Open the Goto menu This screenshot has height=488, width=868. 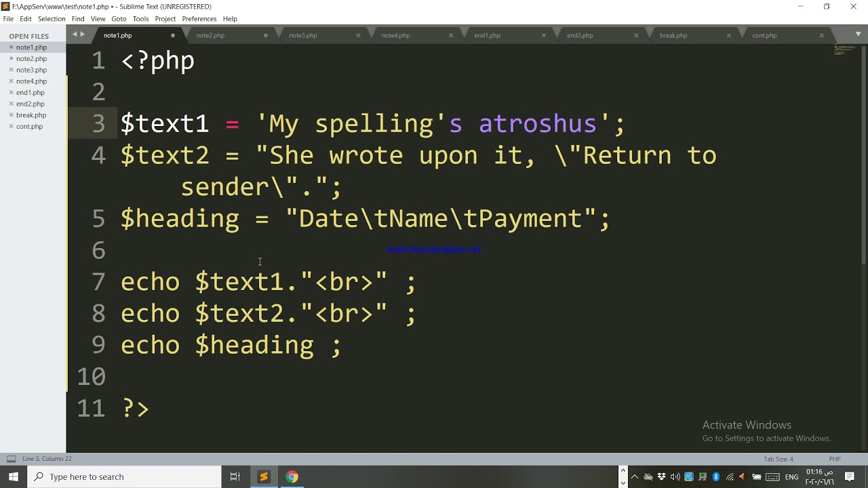119,19
